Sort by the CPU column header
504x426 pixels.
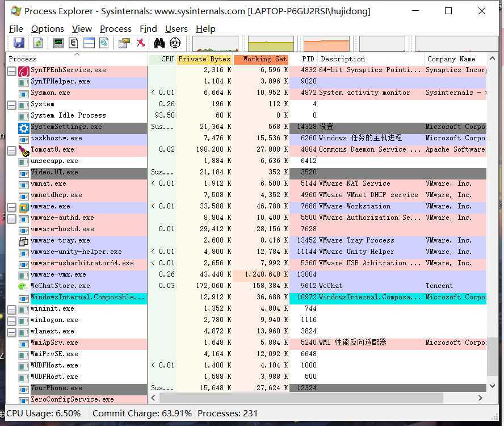point(162,59)
